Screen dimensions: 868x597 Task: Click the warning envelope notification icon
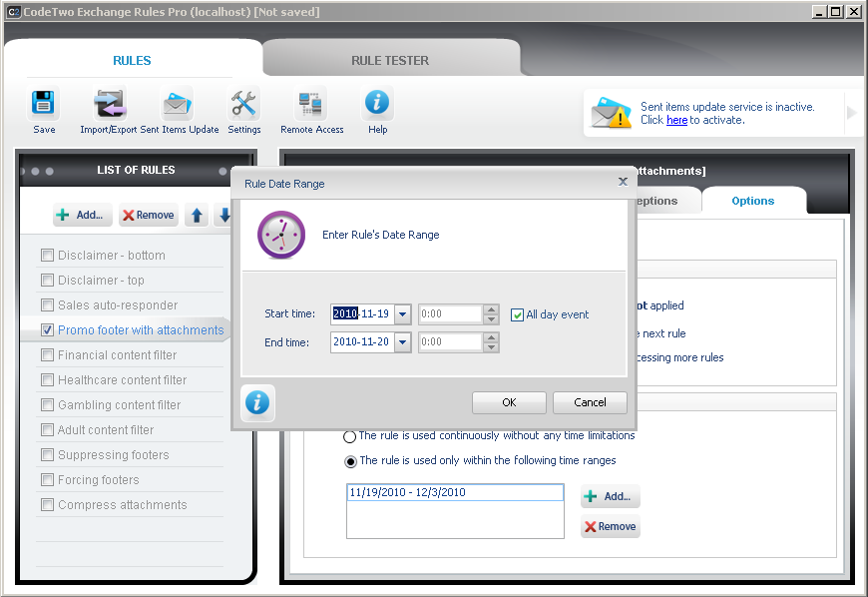pyautogui.click(x=612, y=113)
